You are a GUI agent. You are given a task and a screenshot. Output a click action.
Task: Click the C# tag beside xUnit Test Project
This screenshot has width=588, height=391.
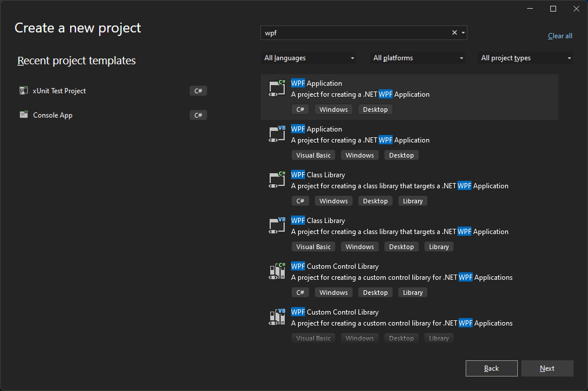pyautogui.click(x=198, y=91)
